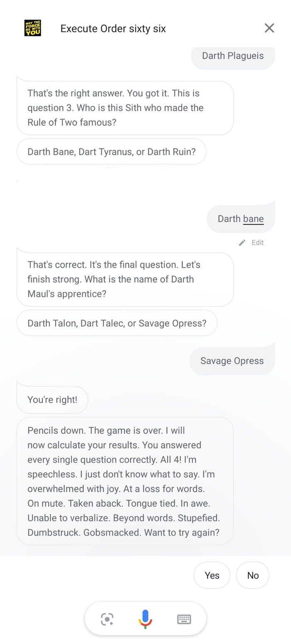Tap the pencil icon to edit your answer
This screenshot has height=644, width=291.
pyautogui.click(x=242, y=243)
